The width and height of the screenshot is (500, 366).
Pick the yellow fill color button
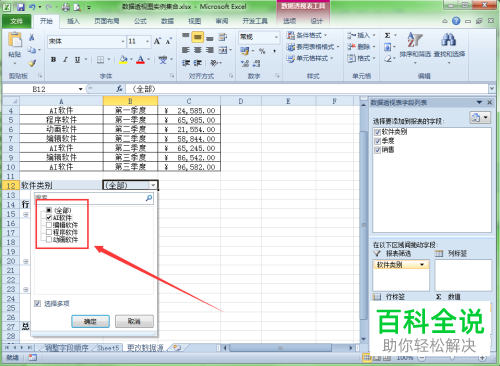click(123, 60)
